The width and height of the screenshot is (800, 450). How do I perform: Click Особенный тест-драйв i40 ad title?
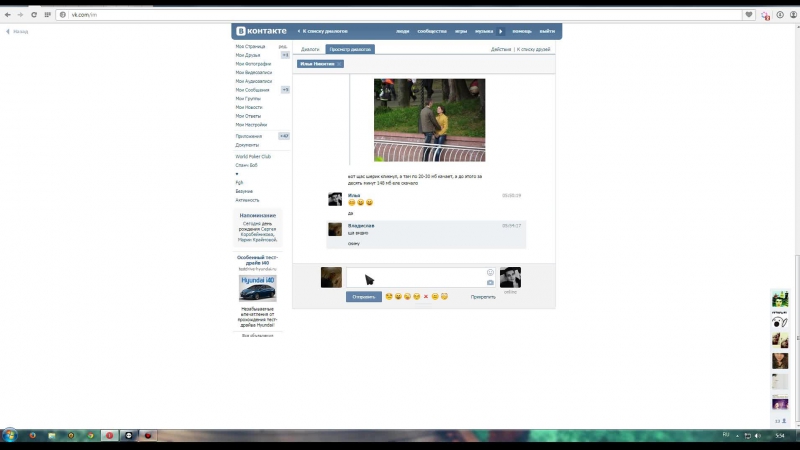tap(258, 260)
